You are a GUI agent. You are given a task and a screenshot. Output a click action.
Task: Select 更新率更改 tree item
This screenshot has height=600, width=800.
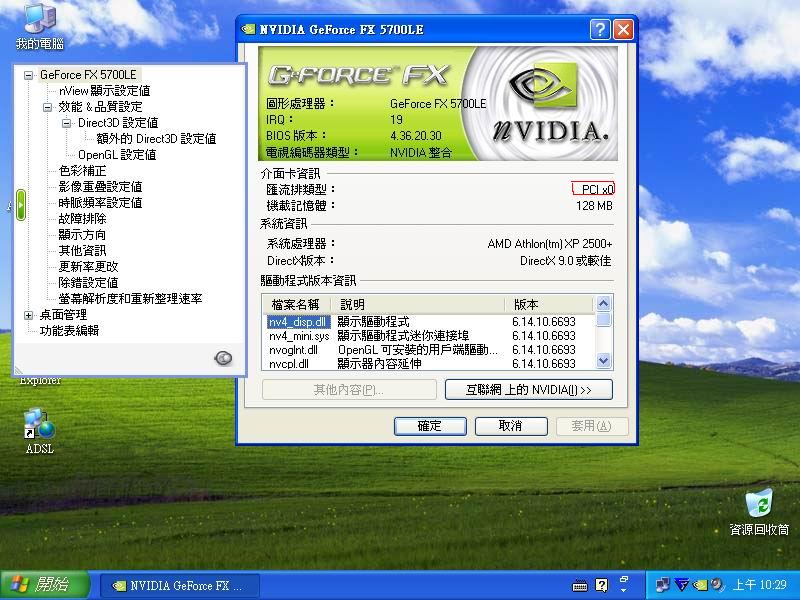pyautogui.click(x=88, y=266)
